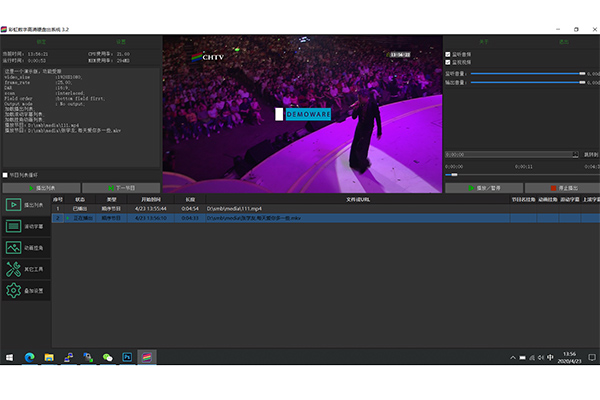Open the animated corner logo sidebar tab with picture icon
The image size is (600, 400).
26,248
